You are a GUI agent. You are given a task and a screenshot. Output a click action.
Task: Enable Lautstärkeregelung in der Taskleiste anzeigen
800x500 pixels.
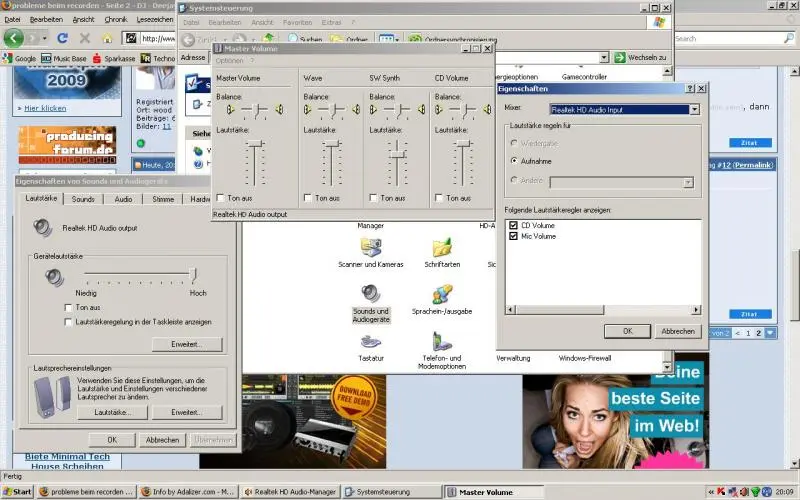[68, 322]
